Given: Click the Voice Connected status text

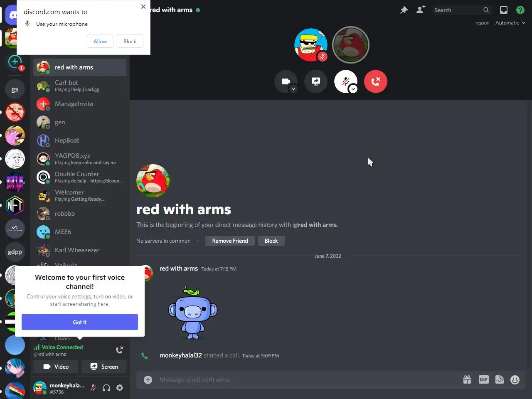Looking at the screenshot, I should click(x=62, y=347).
